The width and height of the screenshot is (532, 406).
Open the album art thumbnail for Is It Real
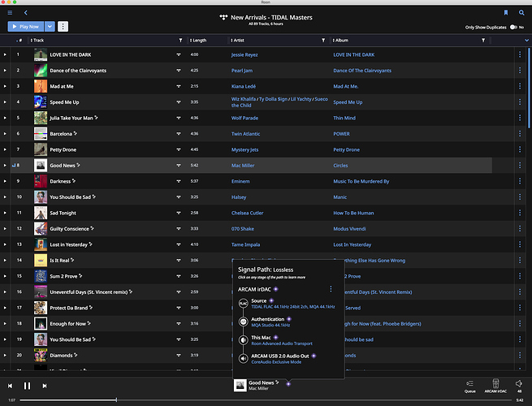click(x=41, y=260)
